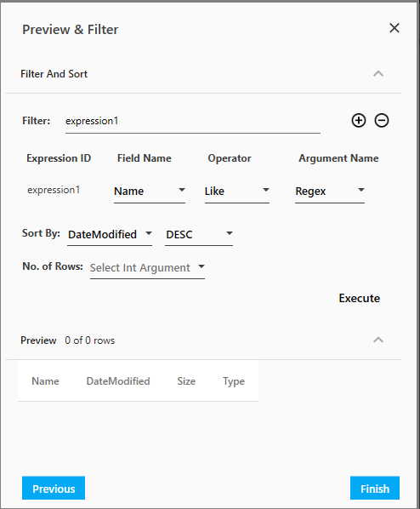Viewport: 420px width, 509px height.
Task: Change Sort By field from DateModified
Action: click(110, 235)
